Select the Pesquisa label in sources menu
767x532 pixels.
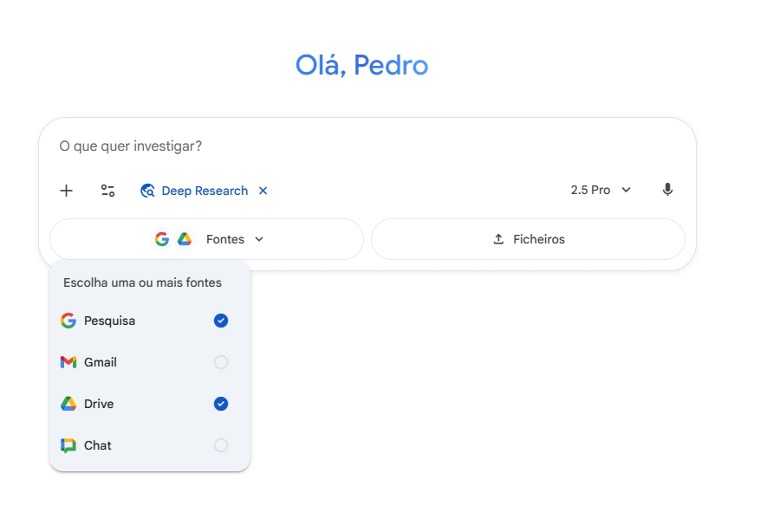pos(109,321)
